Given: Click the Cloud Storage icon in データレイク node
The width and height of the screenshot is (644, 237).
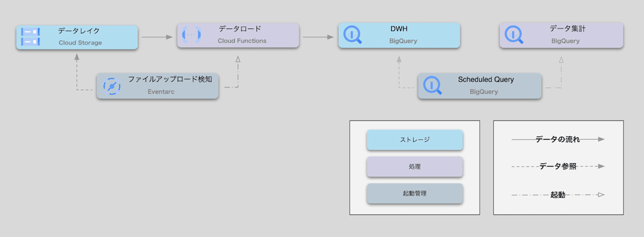Looking at the screenshot, I should (x=30, y=37).
